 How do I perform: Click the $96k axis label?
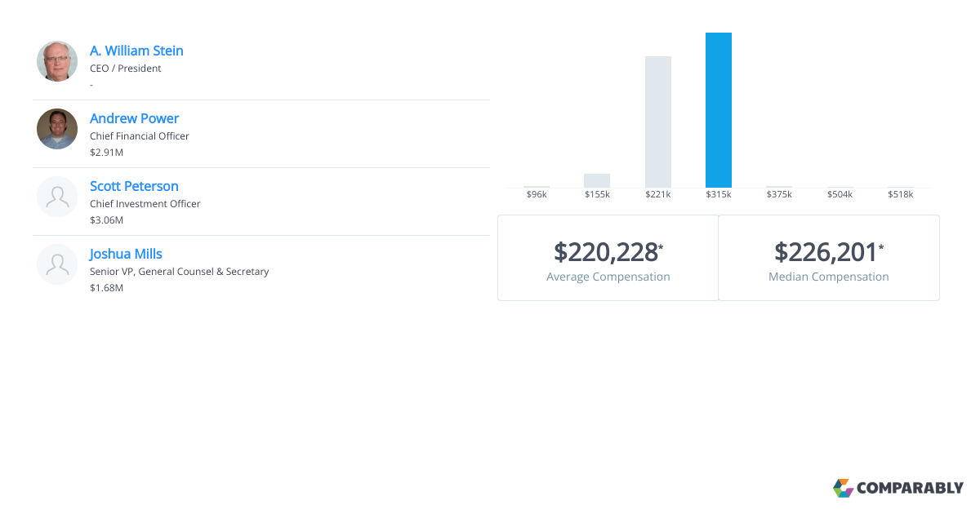pyautogui.click(x=537, y=194)
